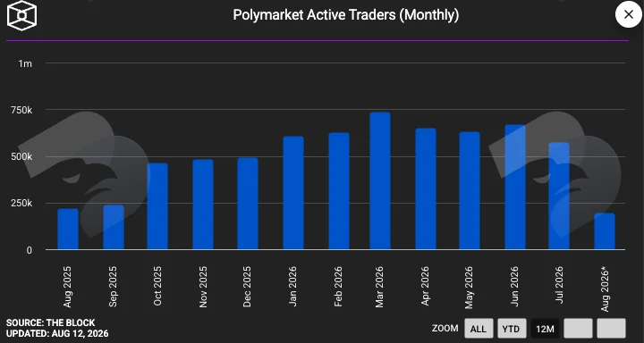644x343 pixels.
Task: Switch zoom range to YTD
Action: 512,329
